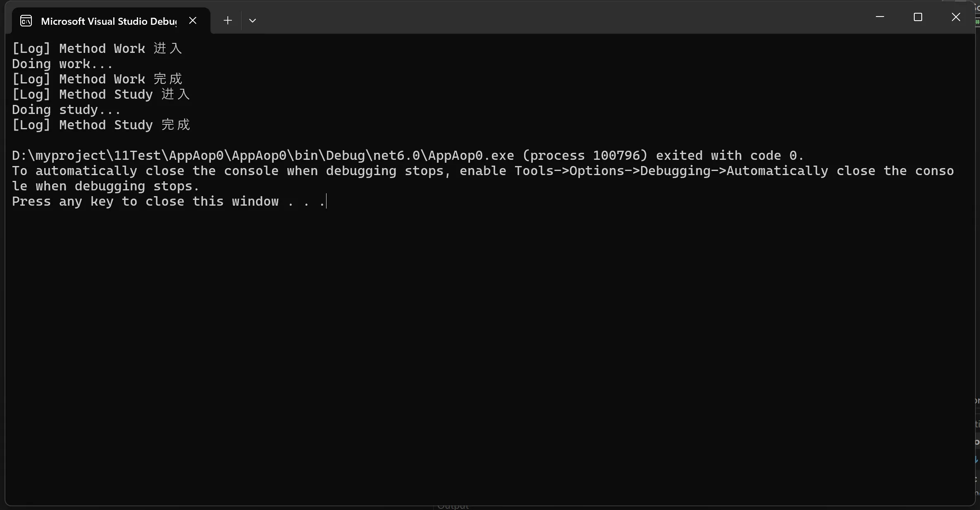Close the Microsoft Visual Studio Debug tab

(193, 20)
